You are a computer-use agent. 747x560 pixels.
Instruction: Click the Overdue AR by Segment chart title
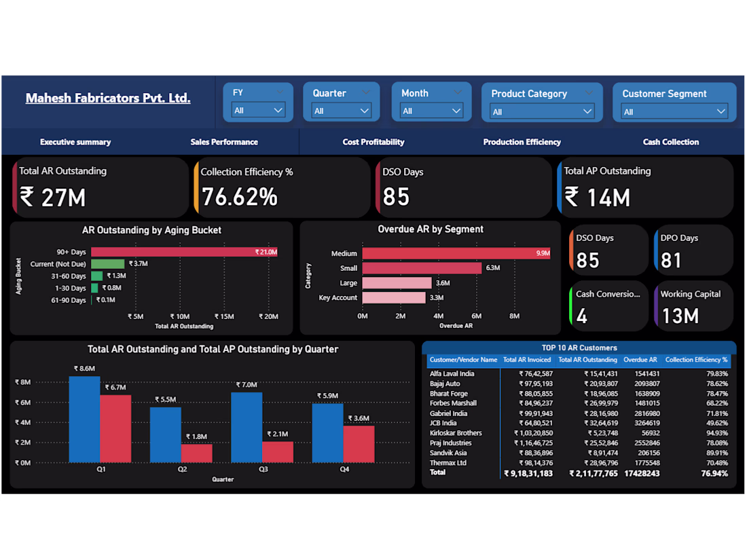coord(430,229)
